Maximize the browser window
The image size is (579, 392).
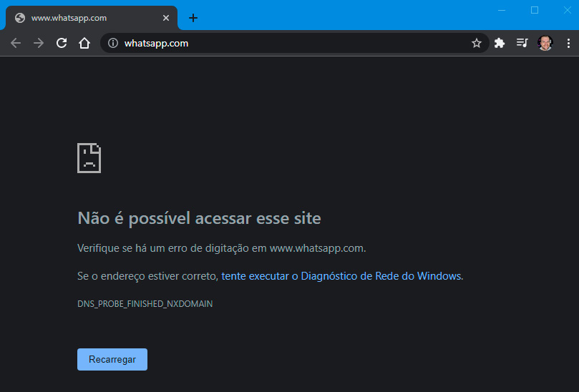click(x=535, y=10)
